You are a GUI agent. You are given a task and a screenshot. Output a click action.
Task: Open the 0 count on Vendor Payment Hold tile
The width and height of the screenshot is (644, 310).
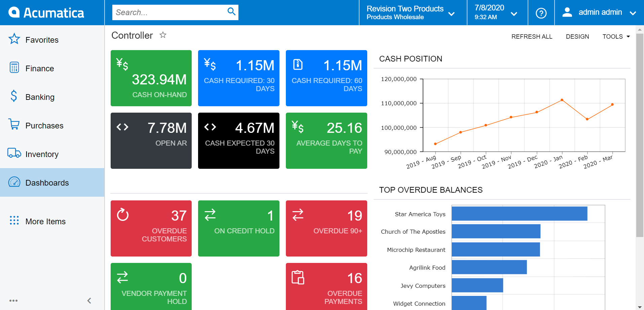183,278
